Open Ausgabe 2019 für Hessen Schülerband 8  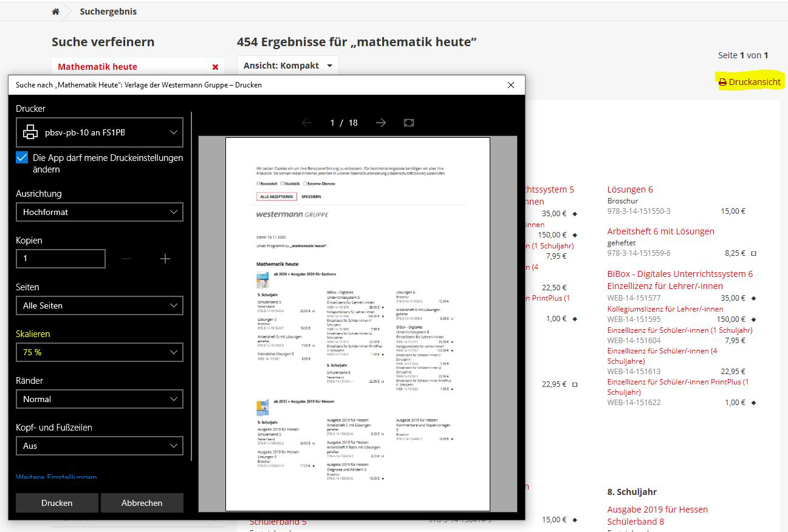(658, 515)
